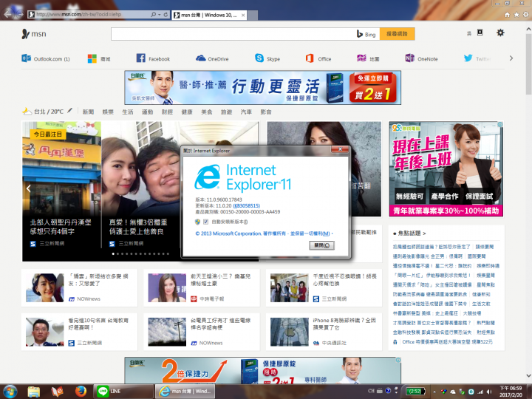Open the iPhone 8 facial recognition article
The width and height of the screenshot is (532, 399).
click(324, 332)
